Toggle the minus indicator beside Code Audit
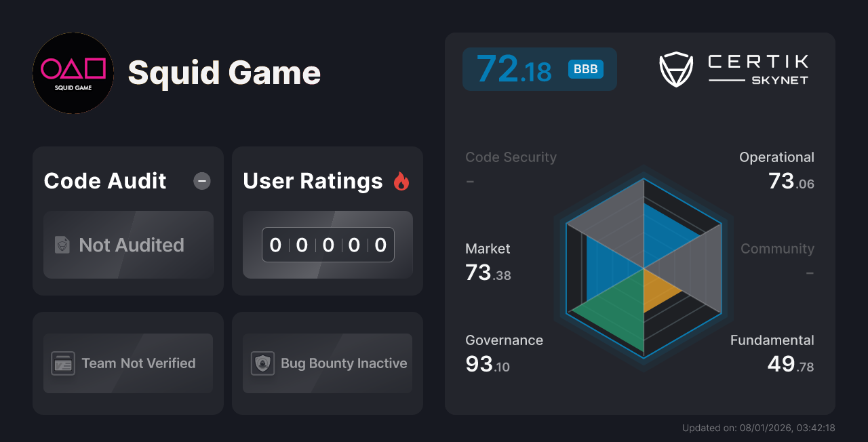This screenshot has width=868, height=442. [201, 180]
